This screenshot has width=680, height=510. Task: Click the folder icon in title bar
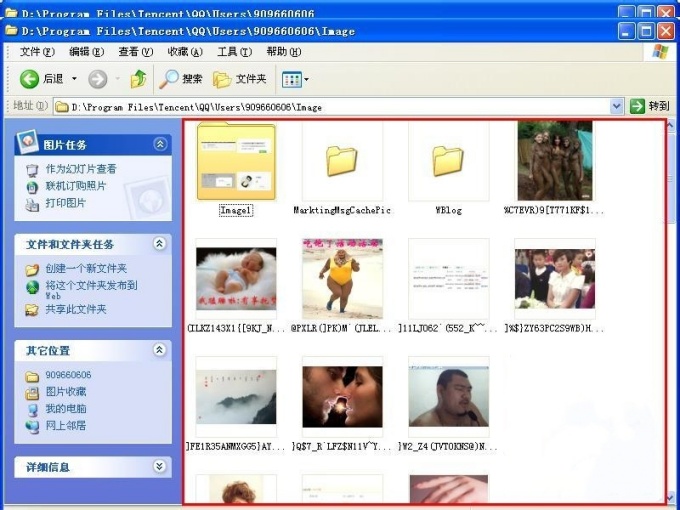[12, 31]
